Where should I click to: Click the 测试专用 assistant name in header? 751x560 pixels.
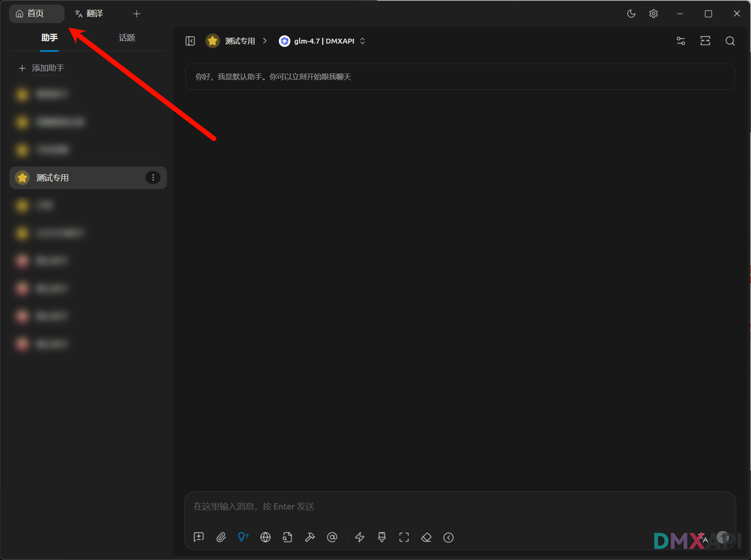[x=240, y=41]
